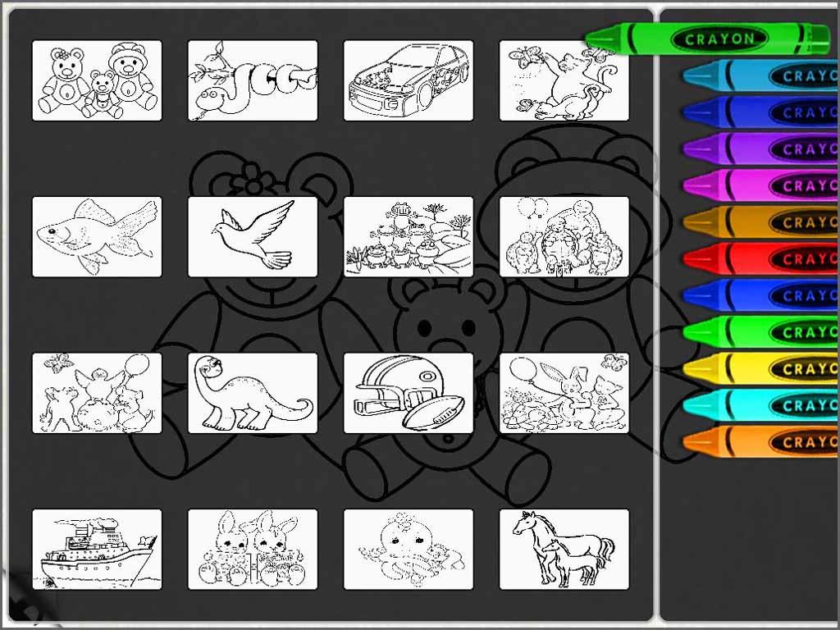Open the frogs in pond picture
This screenshot has width=840, height=630.
tap(409, 237)
